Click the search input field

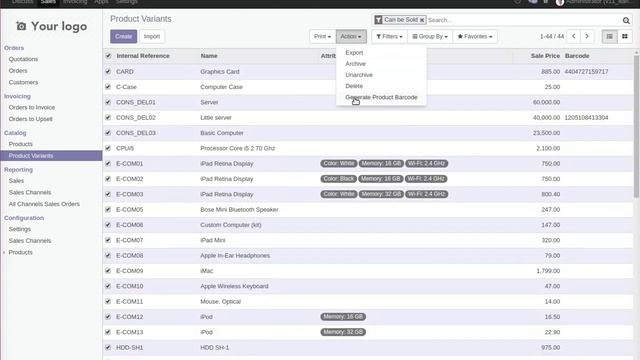point(524,20)
